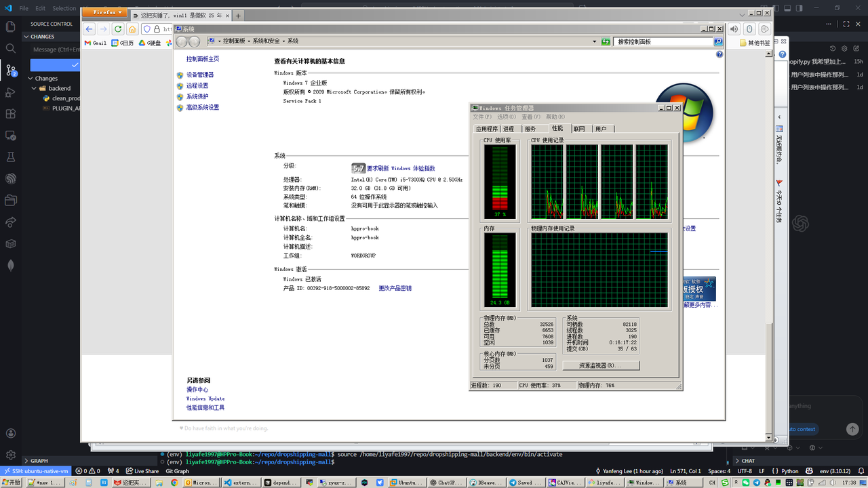Switch to the 进程 tab in Task Manager
Viewport: 868px width, 488px height.
tap(509, 129)
